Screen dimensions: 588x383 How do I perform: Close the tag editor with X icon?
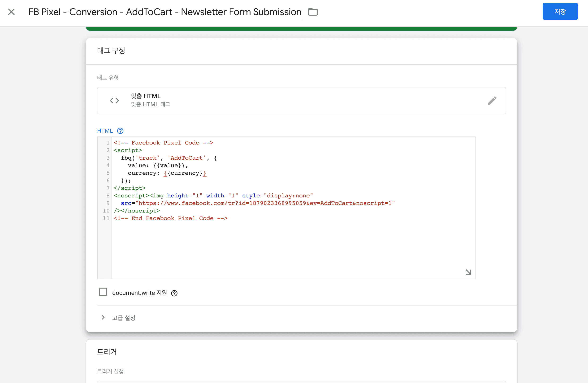point(11,12)
